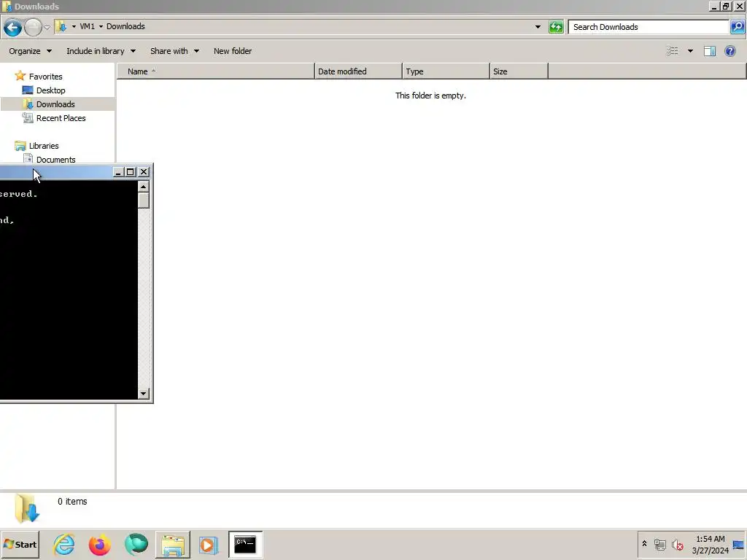Screen dimensions: 747x560
Task: Open the Start menu
Action: [20, 544]
